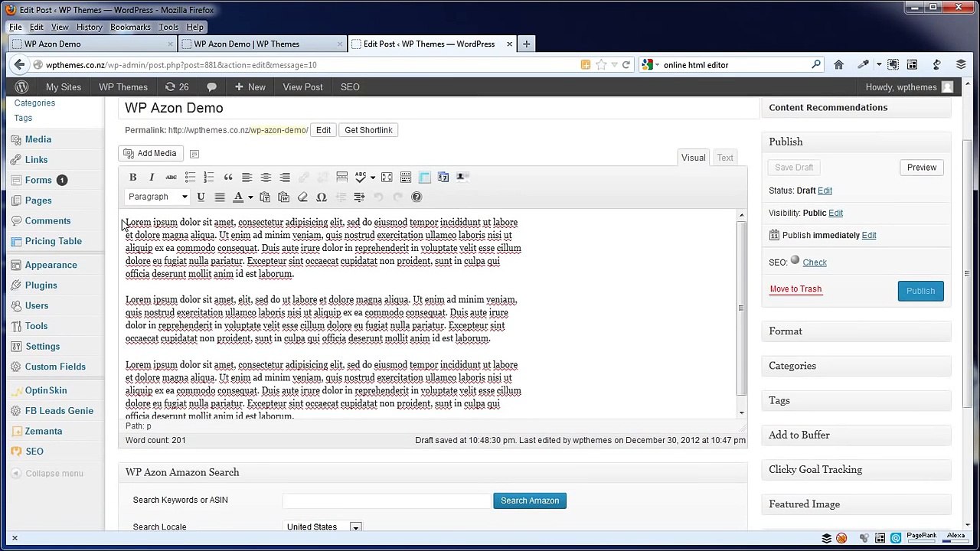Open the editor help icon
This screenshot has width=980, height=551.
(x=416, y=197)
